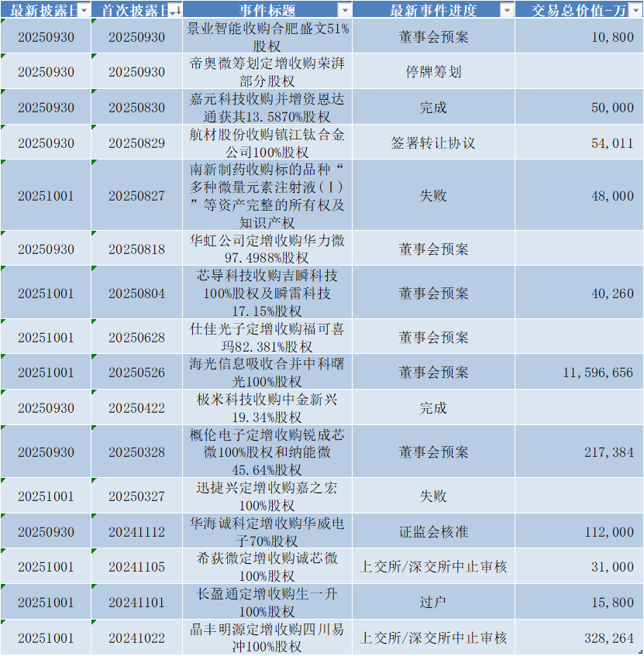Select first disclosure date 20250526

136,372
